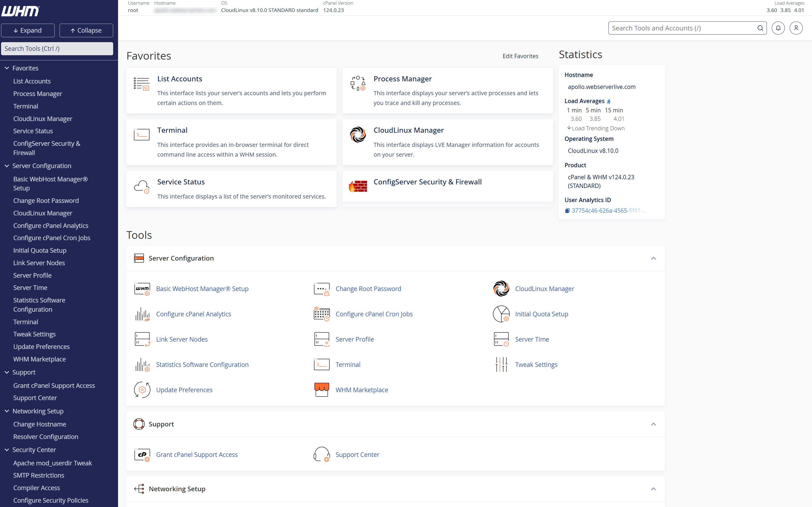Collapse the Support tools section chevron
Screen dimensions: 812x507
click(x=653, y=424)
